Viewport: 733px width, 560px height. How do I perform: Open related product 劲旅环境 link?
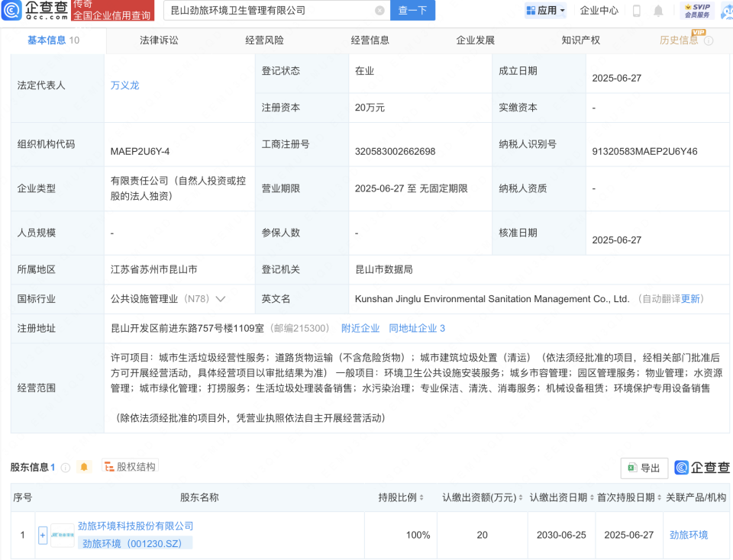[x=689, y=536]
